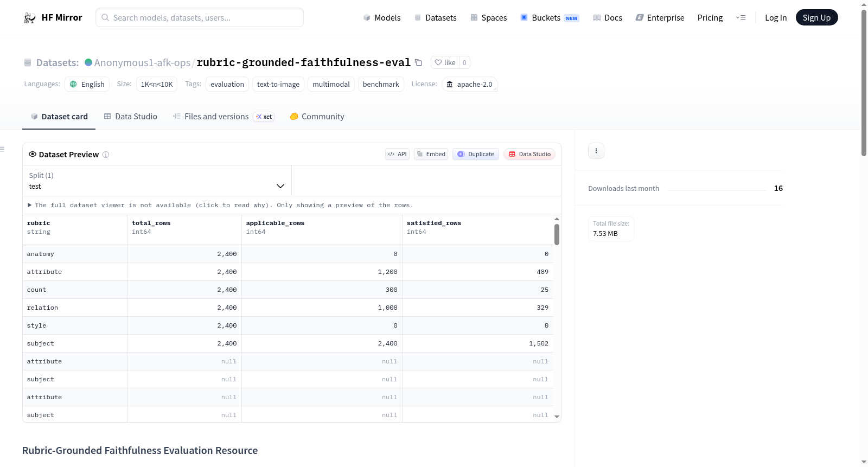Click the Log In link

click(x=776, y=18)
